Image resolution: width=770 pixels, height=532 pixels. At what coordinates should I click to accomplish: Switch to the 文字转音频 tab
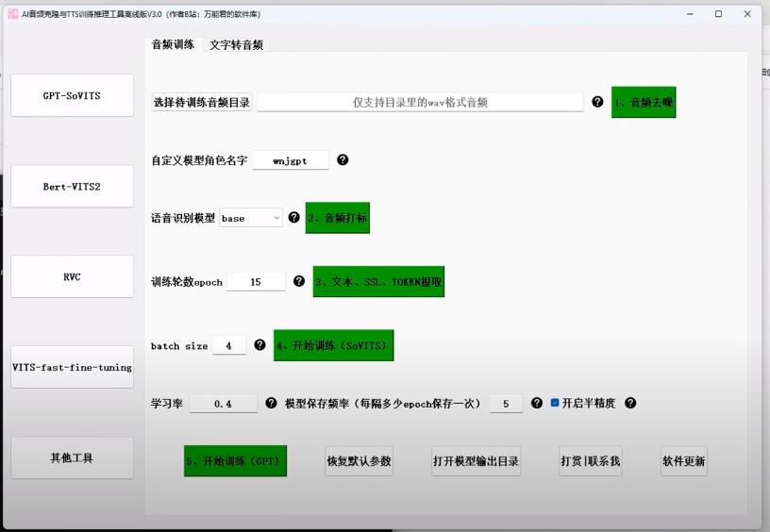(236, 45)
